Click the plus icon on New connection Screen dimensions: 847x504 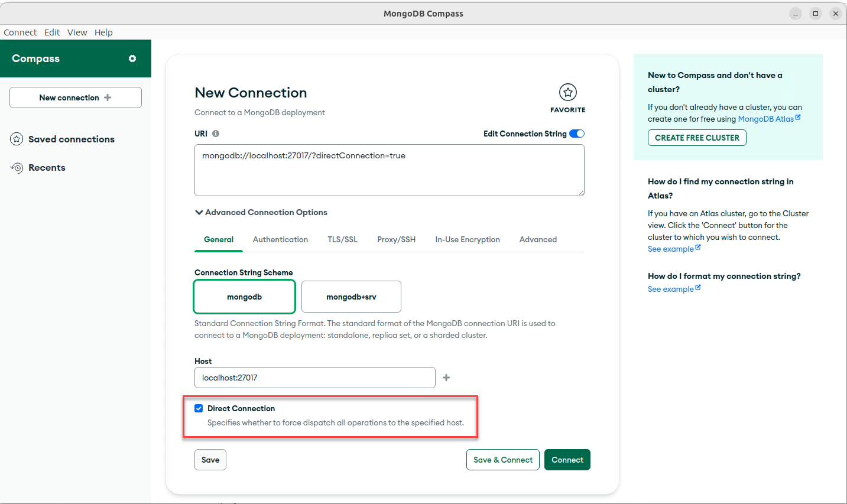coord(108,97)
